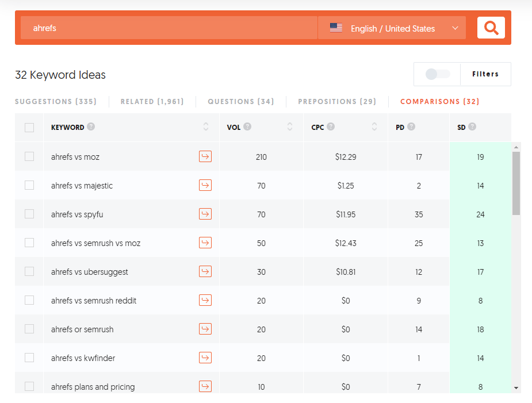Click the orange magnifier search button

[491, 28]
